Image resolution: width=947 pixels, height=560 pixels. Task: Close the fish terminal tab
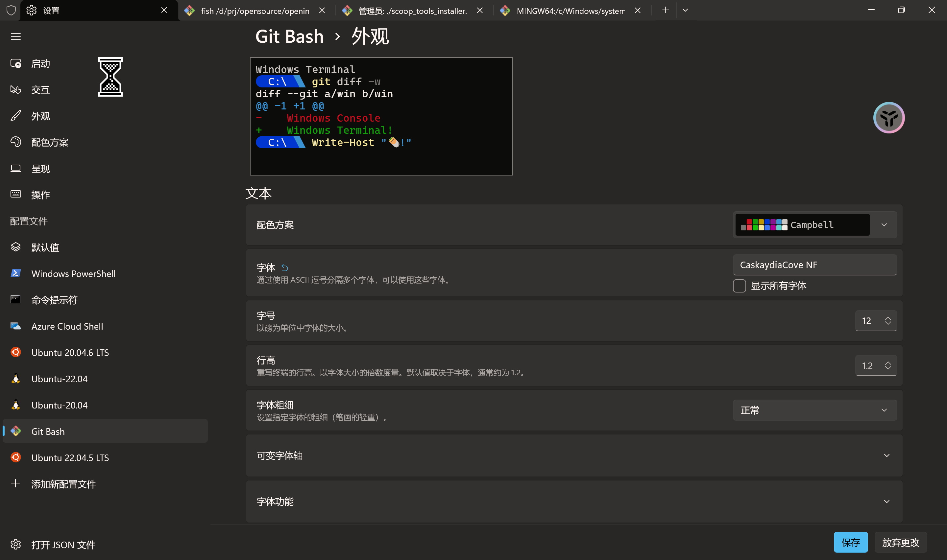(322, 11)
